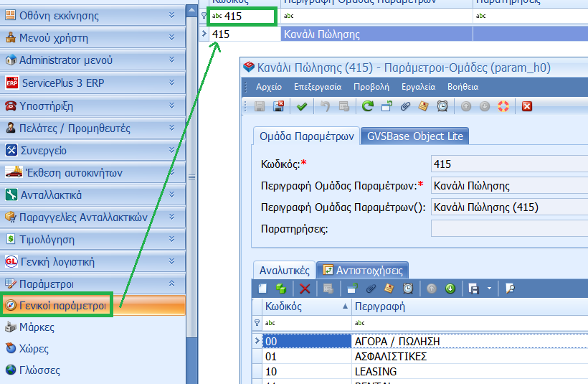Viewport: 588px width, 384px height.
Task: Collapse the Παράμετροι group chevron
Action: coord(172,284)
